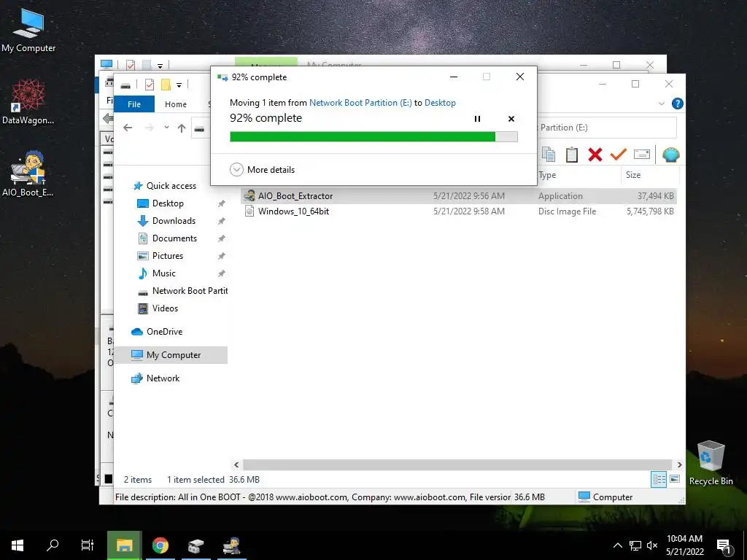Open Network Boot Partition in navigation pane

(x=190, y=291)
